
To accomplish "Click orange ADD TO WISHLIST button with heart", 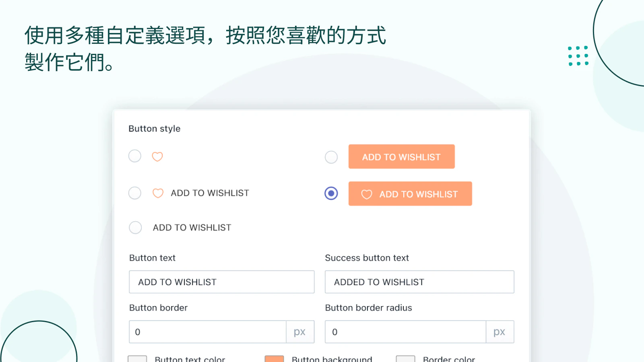I will click(410, 193).
